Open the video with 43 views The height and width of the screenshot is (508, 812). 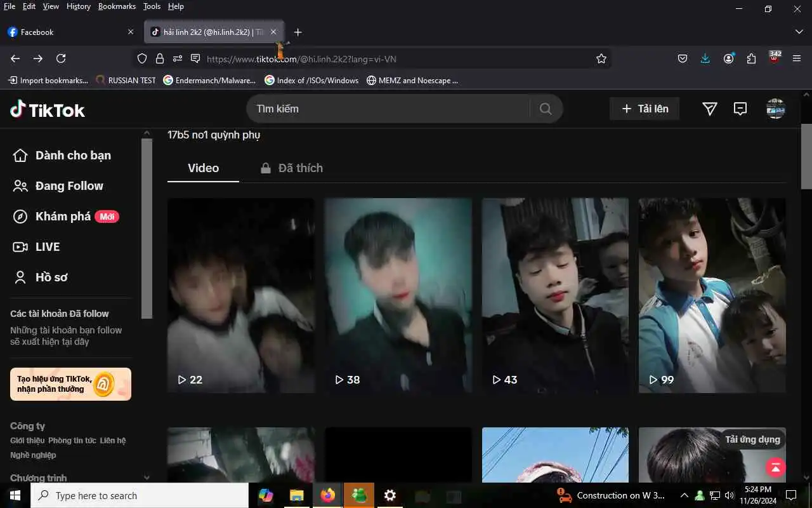pyautogui.click(x=555, y=295)
